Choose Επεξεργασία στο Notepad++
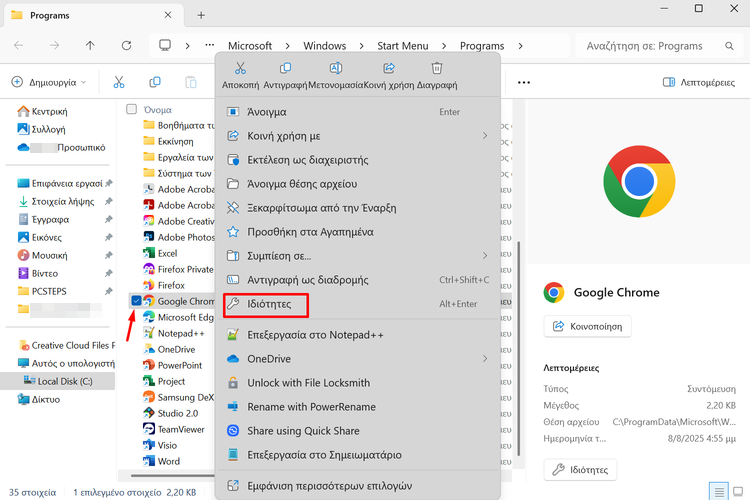 (358, 335)
